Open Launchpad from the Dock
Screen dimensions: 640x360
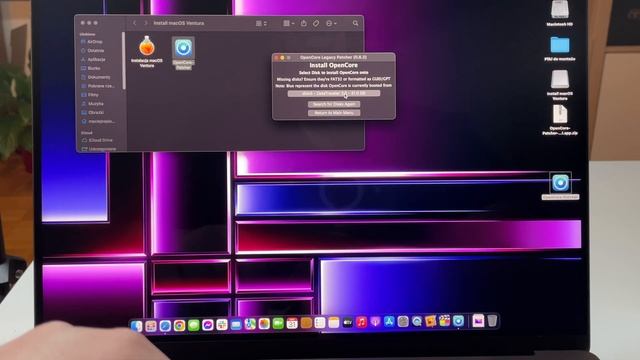coord(151,326)
